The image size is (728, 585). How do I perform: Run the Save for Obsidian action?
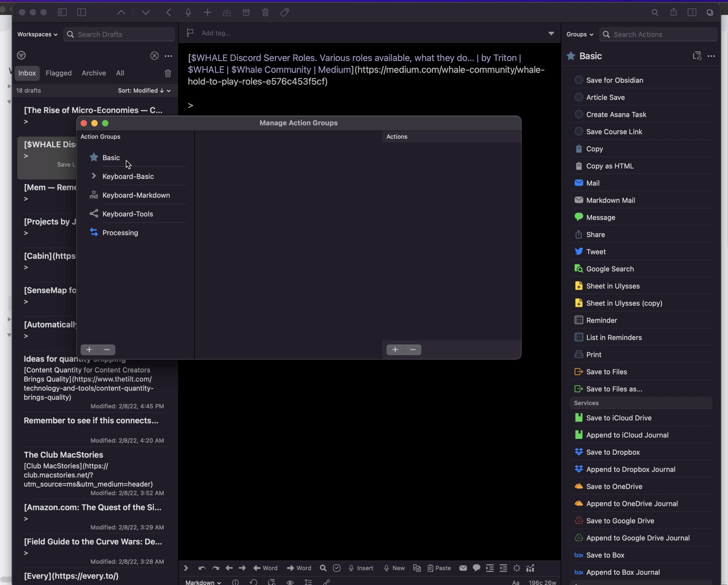click(x=641, y=80)
